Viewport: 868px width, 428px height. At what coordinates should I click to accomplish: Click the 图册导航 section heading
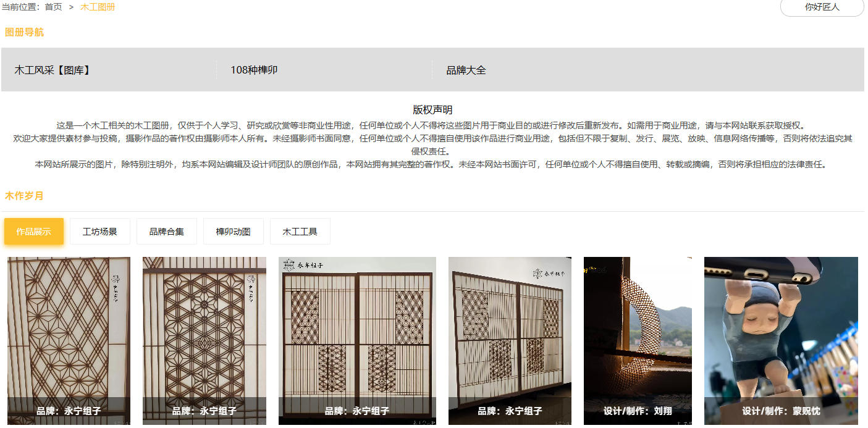tap(24, 32)
